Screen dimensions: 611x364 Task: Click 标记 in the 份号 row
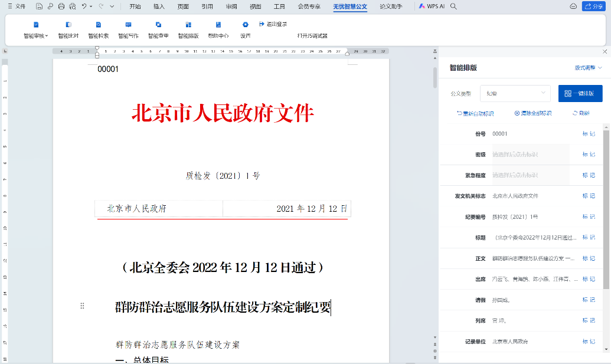589,134
